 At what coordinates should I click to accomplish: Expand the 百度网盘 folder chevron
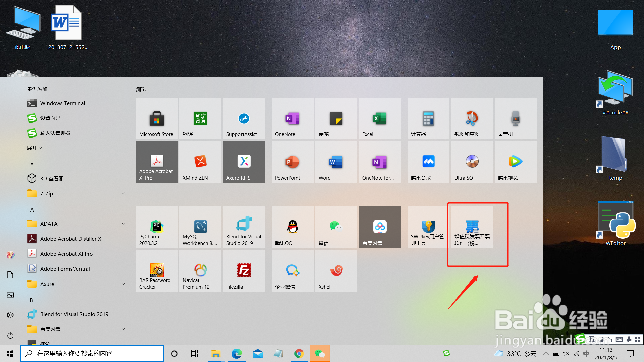coord(123,329)
